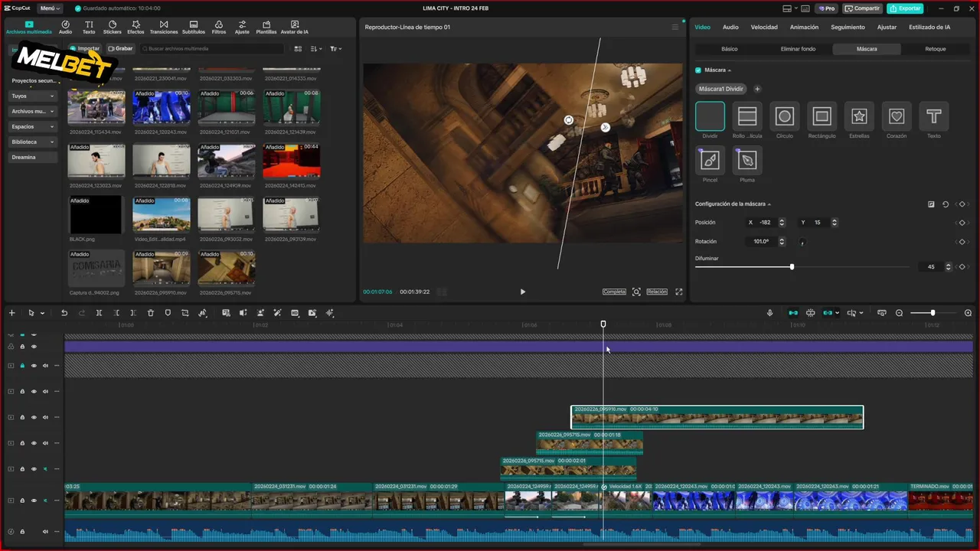Viewport: 980px width, 551px height.
Task: Select the Máscara1 Dividir mask chip
Action: point(721,89)
